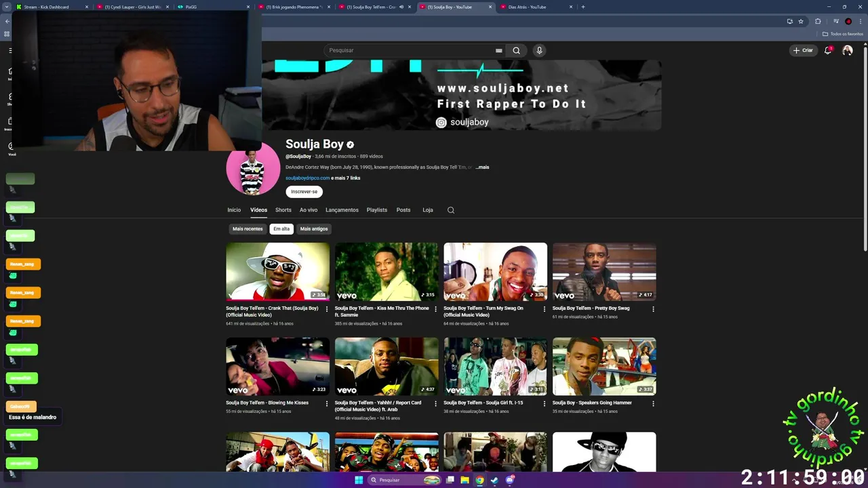
Task: Open Chrome extensions puzzle icon
Action: coord(818,21)
